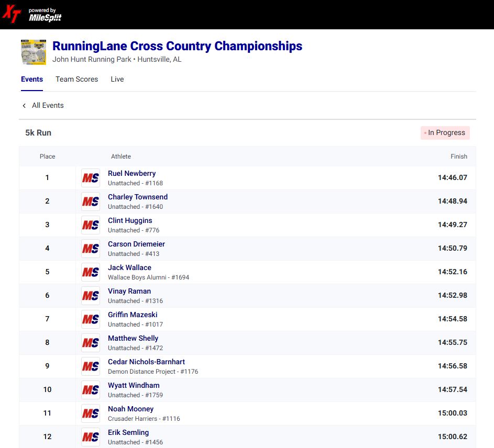Open athlete Matthew Shelly's profile

[x=133, y=339]
